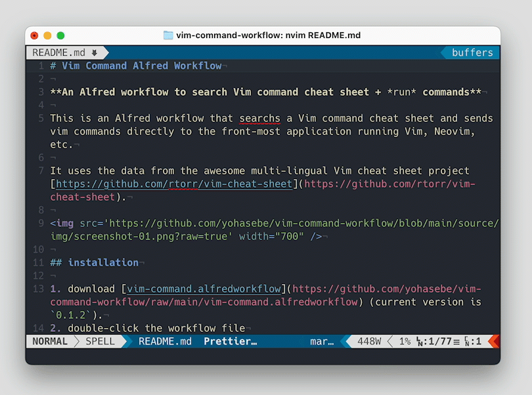532x395 pixels.
Task: Click README.md filename in the status line
Action: coord(165,341)
